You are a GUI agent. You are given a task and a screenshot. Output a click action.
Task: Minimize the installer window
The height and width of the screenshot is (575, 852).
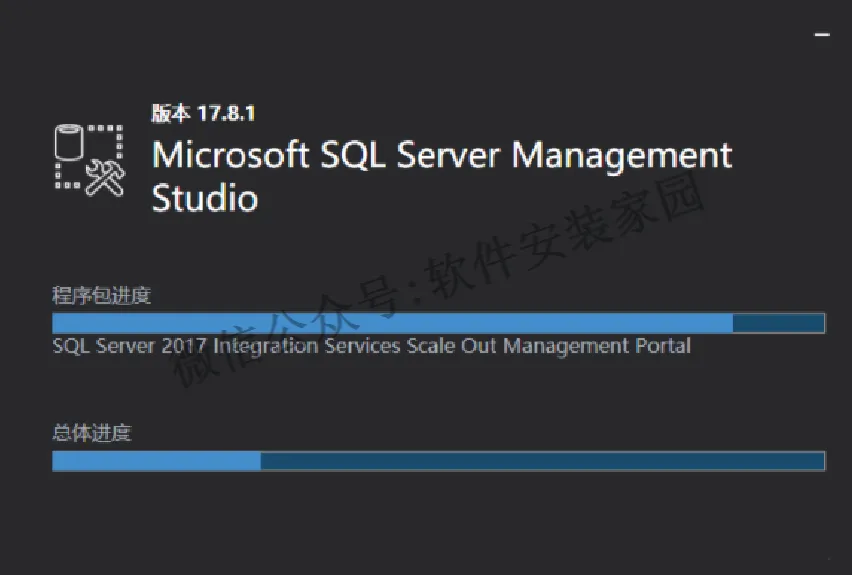pyautogui.click(x=822, y=34)
